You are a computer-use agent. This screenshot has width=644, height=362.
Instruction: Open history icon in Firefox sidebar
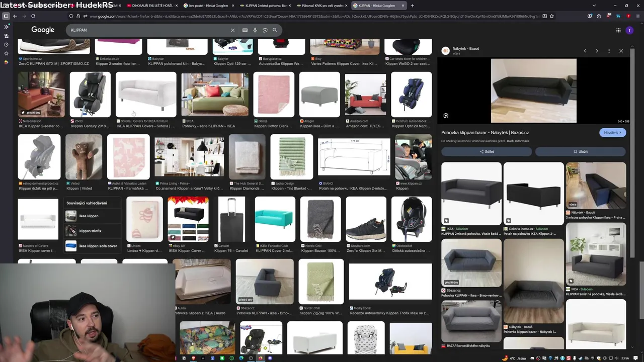coord(6,45)
